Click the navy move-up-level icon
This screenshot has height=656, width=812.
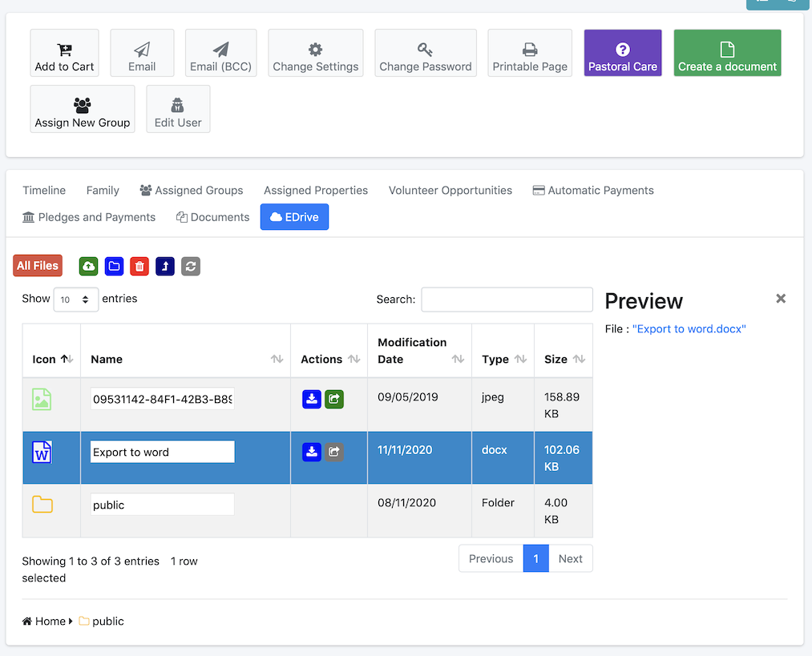tap(165, 267)
